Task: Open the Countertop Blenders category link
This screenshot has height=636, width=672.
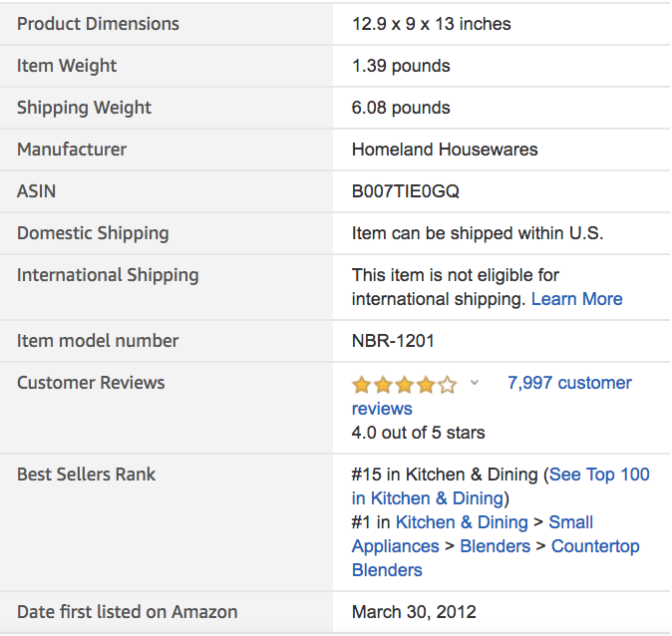Action: tap(595, 546)
